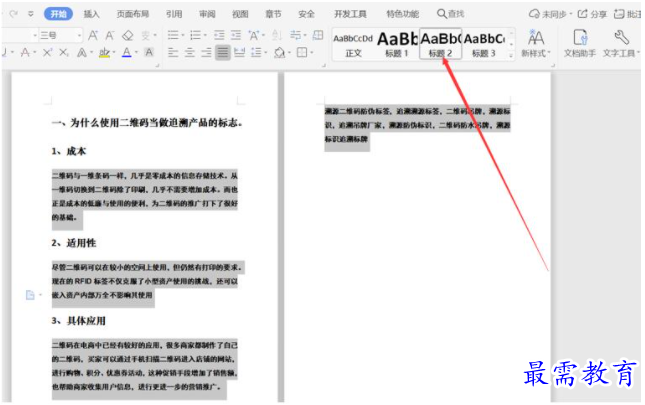
Task: Click the 分享 share button
Action: coord(592,14)
